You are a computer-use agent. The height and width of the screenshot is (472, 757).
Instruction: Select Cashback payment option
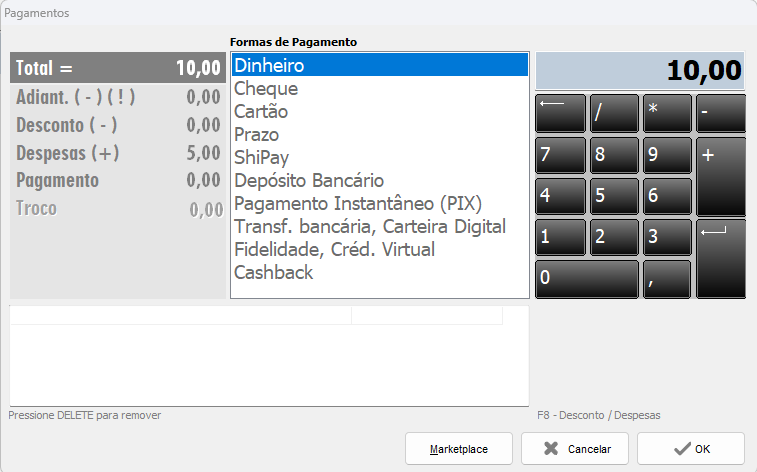273,272
